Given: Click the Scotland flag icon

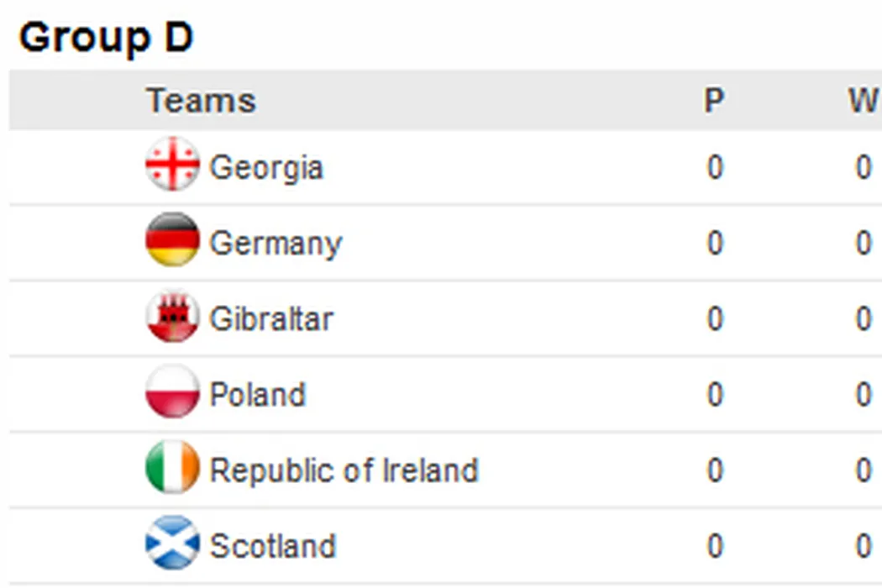Looking at the screenshot, I should tap(172, 543).
